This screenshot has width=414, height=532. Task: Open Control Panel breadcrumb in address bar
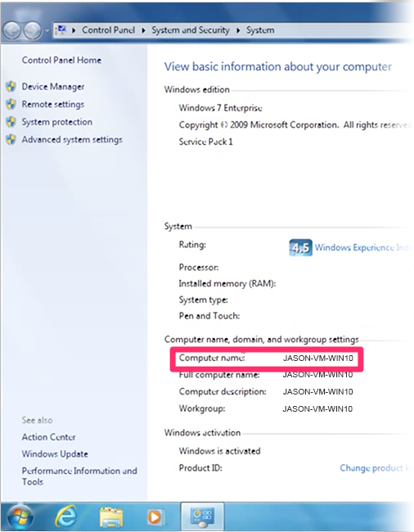pos(109,30)
